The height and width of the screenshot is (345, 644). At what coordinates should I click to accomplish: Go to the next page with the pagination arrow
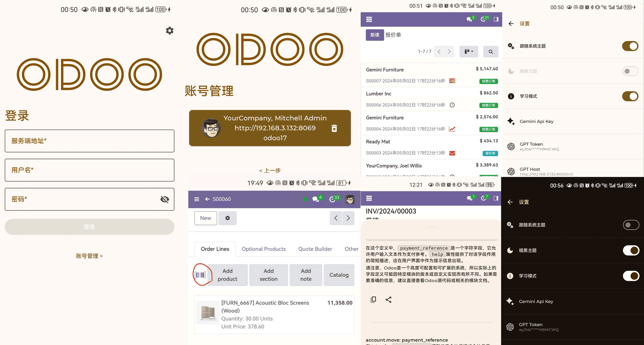click(x=449, y=52)
